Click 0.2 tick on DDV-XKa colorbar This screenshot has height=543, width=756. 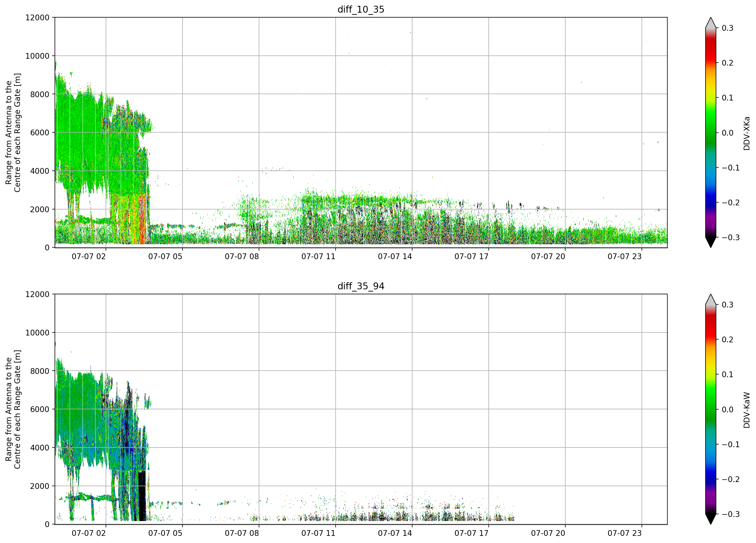pyautogui.click(x=727, y=63)
